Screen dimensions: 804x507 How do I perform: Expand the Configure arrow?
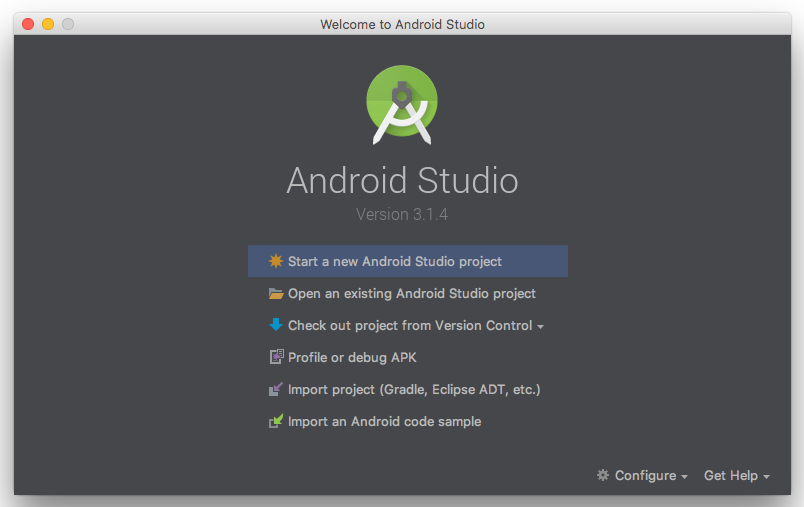(x=685, y=477)
